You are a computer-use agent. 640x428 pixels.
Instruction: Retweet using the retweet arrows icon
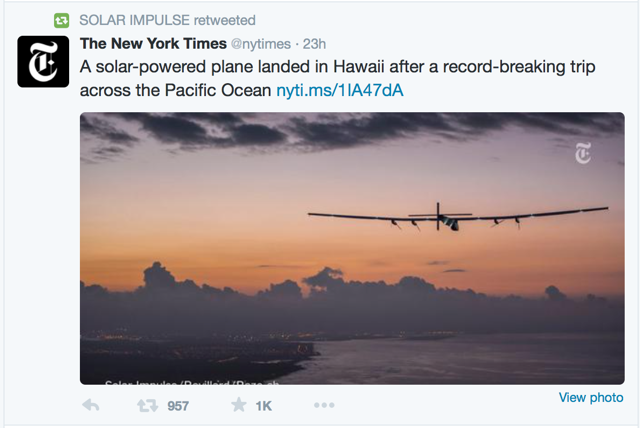147,406
